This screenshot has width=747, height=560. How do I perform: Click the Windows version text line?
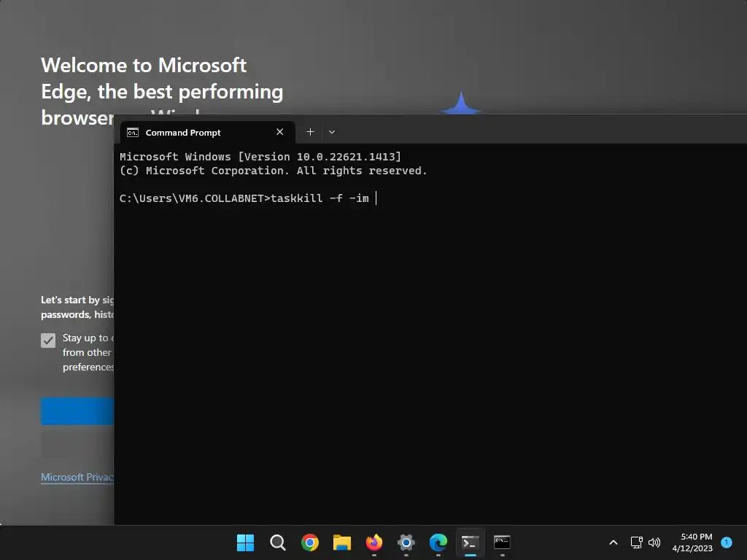click(260, 157)
